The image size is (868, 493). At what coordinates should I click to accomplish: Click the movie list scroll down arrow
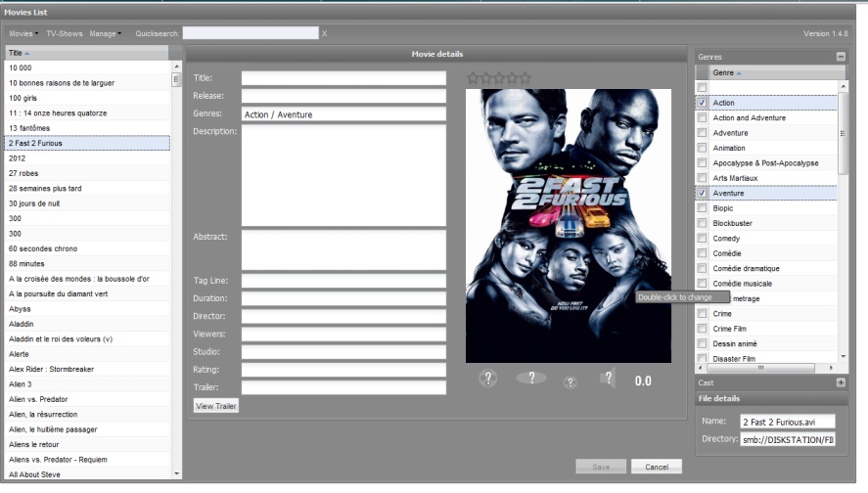176,473
